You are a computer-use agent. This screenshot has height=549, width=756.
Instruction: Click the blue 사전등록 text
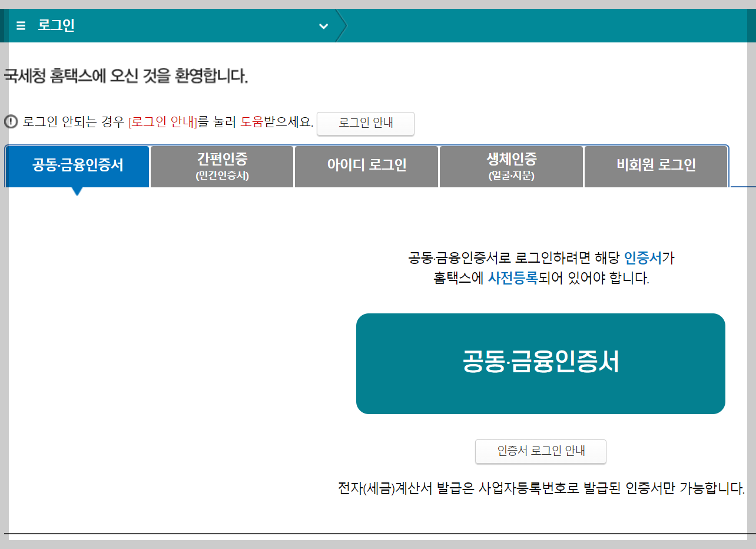[x=513, y=279]
